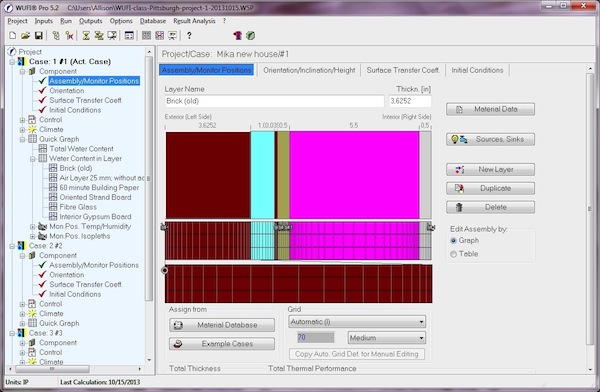This screenshot has width=600, height=392.
Task: Select Interior Gypsum Board graph item
Action: pyautogui.click(x=95, y=216)
